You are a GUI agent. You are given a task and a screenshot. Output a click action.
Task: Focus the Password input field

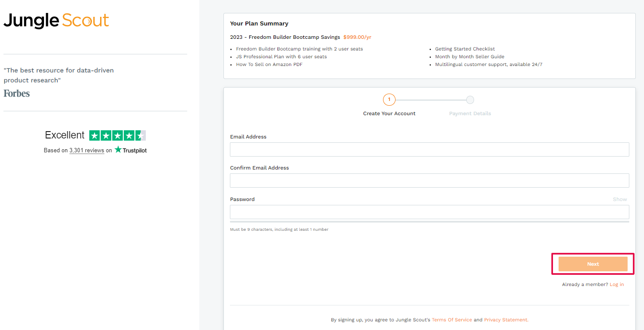coord(430,212)
